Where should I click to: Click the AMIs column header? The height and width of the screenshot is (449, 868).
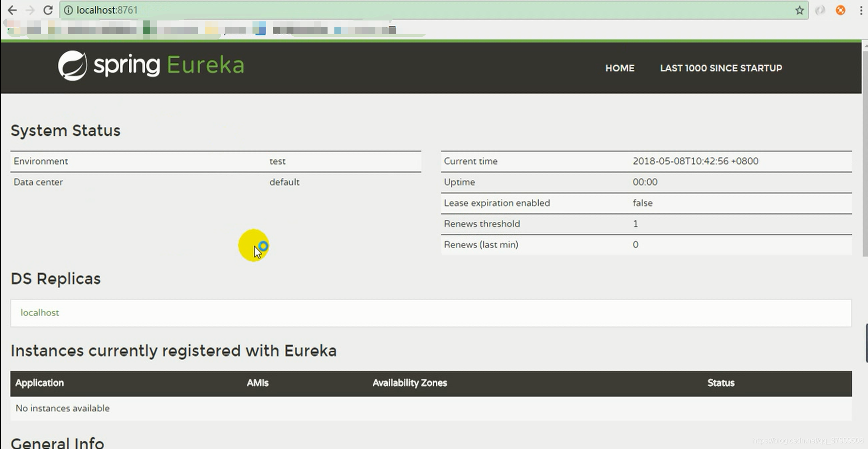(x=257, y=383)
